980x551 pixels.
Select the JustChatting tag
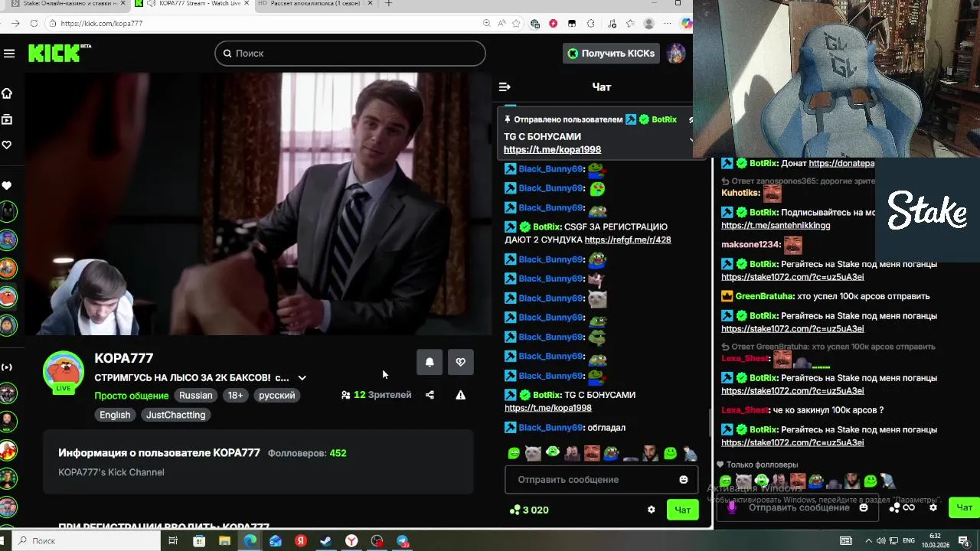pos(175,415)
